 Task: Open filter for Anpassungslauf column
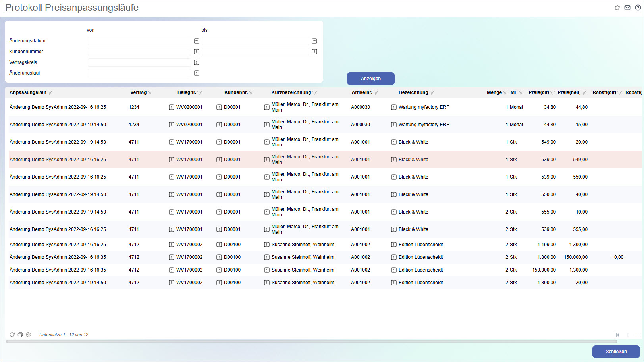coord(50,92)
